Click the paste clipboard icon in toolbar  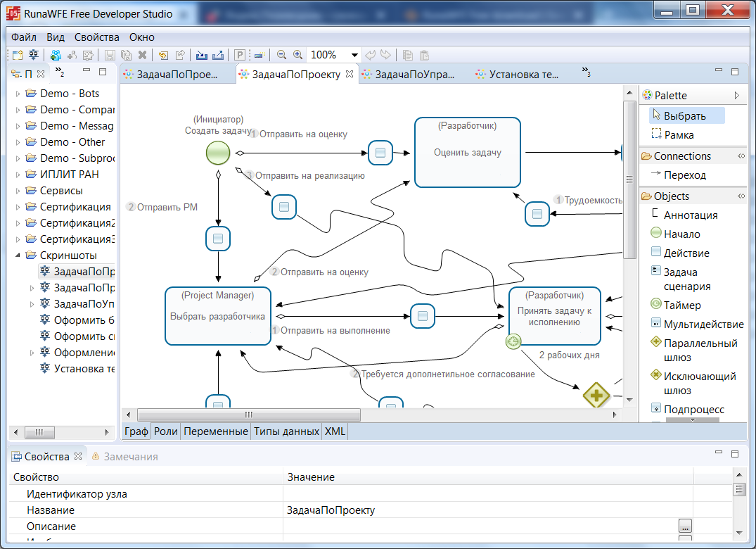coord(424,55)
